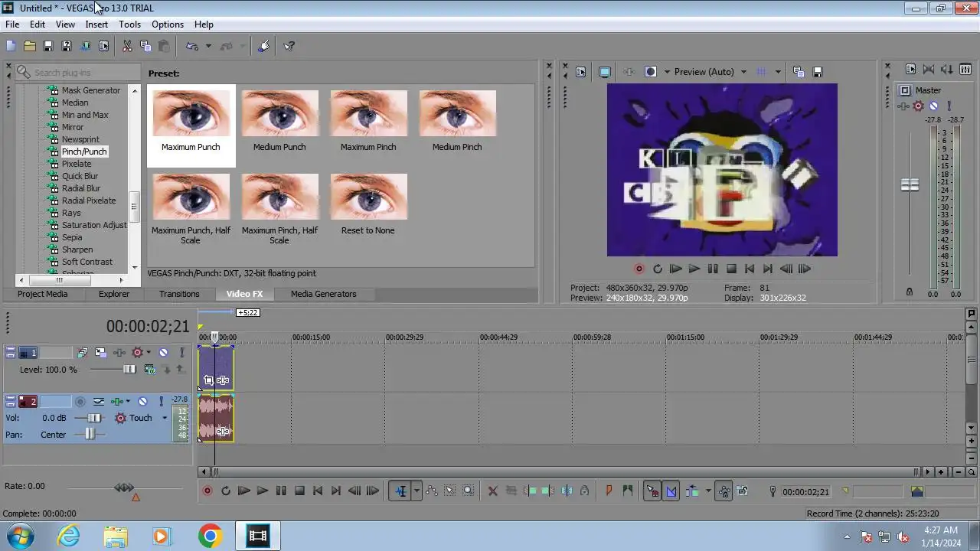Toggle preview on external monitor icon

click(x=605, y=72)
